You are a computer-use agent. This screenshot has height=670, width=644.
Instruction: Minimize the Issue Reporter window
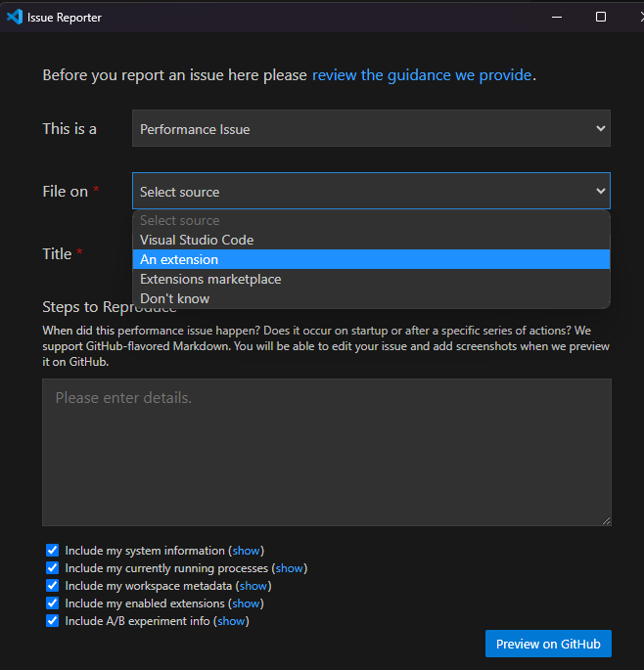[x=558, y=17]
